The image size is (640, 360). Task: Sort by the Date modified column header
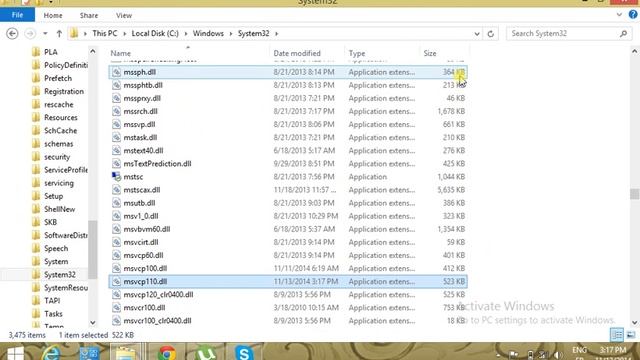(297, 53)
